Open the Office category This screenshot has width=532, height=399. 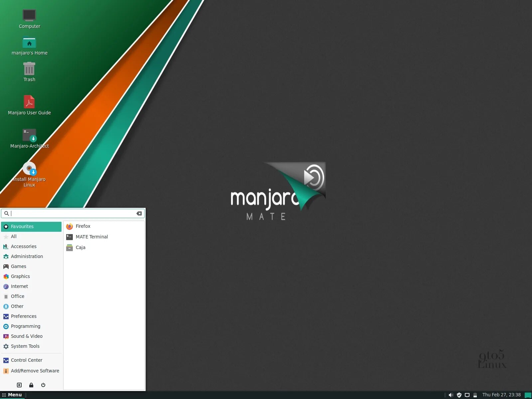click(x=31, y=296)
